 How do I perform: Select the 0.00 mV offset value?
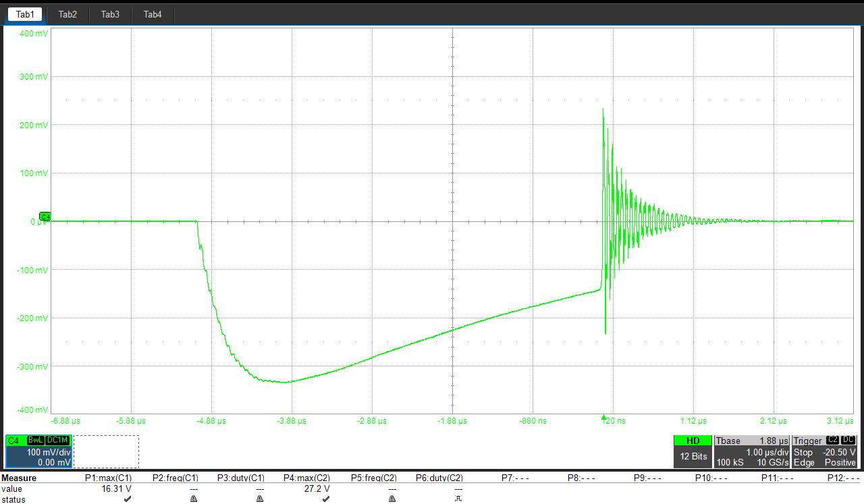point(53,462)
